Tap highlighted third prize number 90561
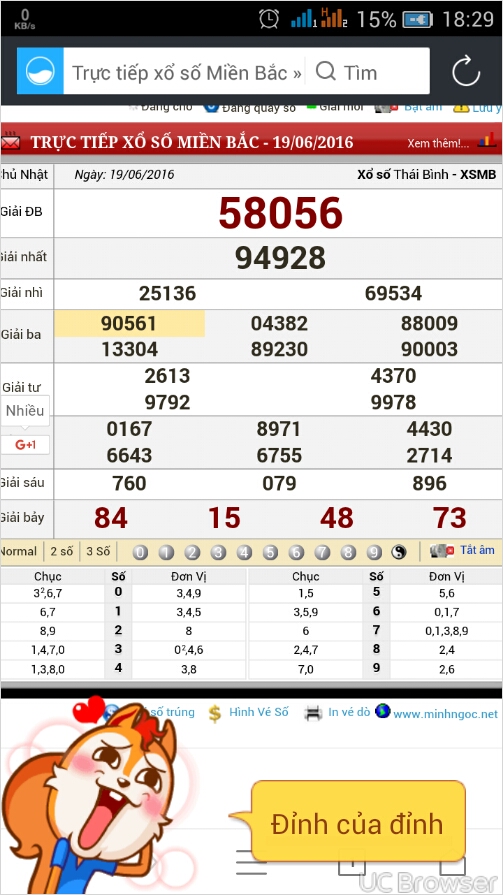Viewport: 503px width, 895px height. pyautogui.click(x=129, y=324)
